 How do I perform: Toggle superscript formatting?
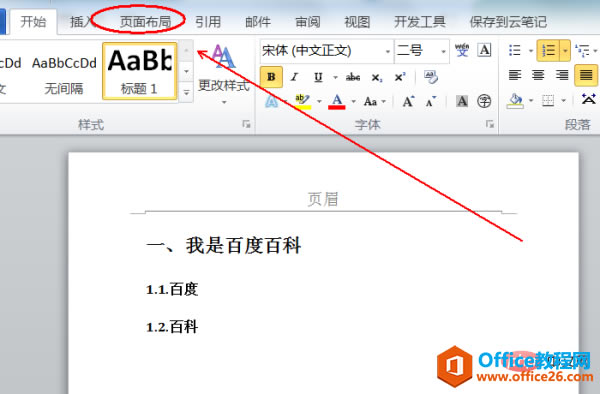pyautogui.click(x=400, y=77)
